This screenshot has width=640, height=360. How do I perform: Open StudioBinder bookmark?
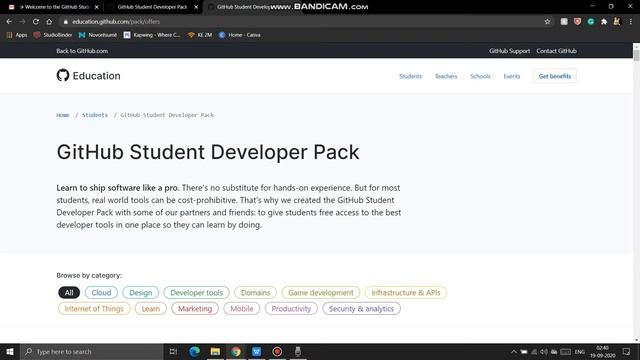53,35
